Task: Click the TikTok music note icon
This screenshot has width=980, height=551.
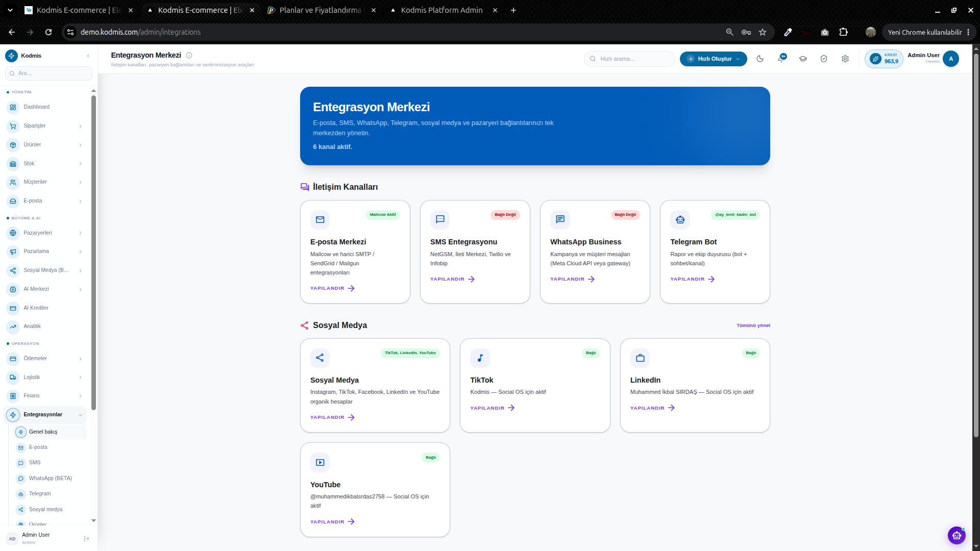Action: click(480, 358)
